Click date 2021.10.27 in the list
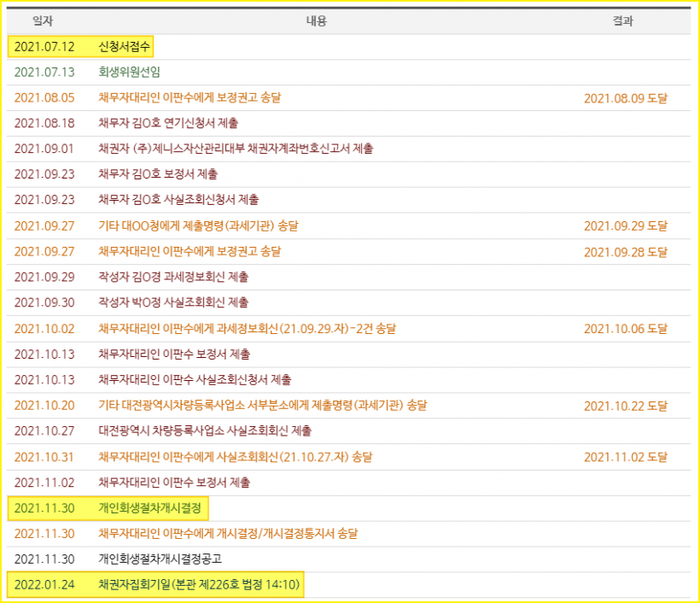 [x=44, y=431]
